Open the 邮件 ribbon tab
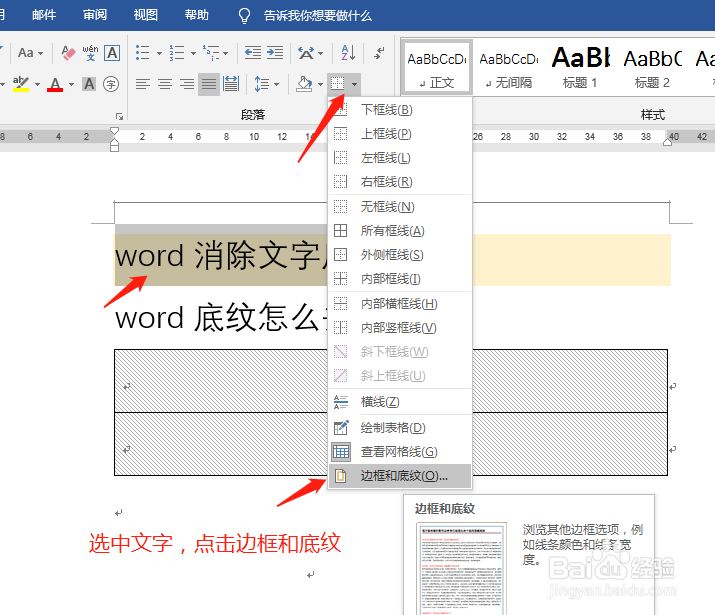Screen dimensions: 715x615 [44, 15]
